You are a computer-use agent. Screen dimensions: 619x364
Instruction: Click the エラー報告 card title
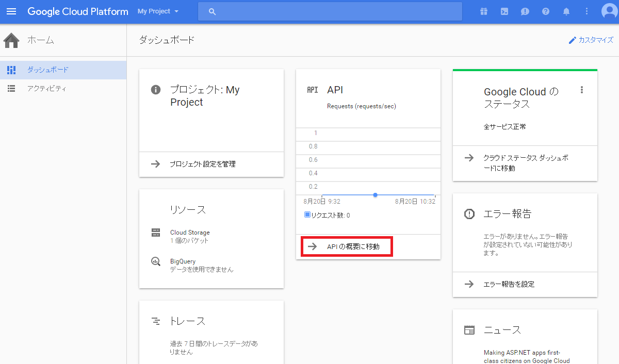point(508,214)
